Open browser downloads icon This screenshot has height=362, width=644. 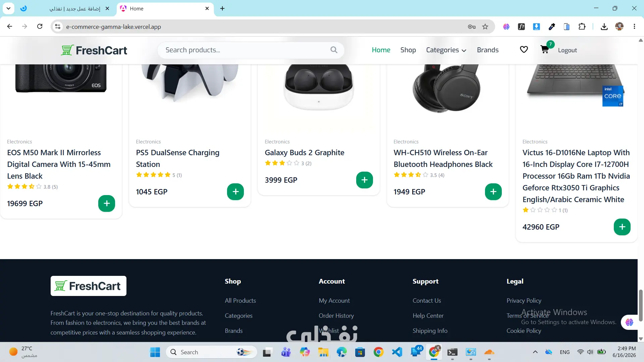coord(604,26)
